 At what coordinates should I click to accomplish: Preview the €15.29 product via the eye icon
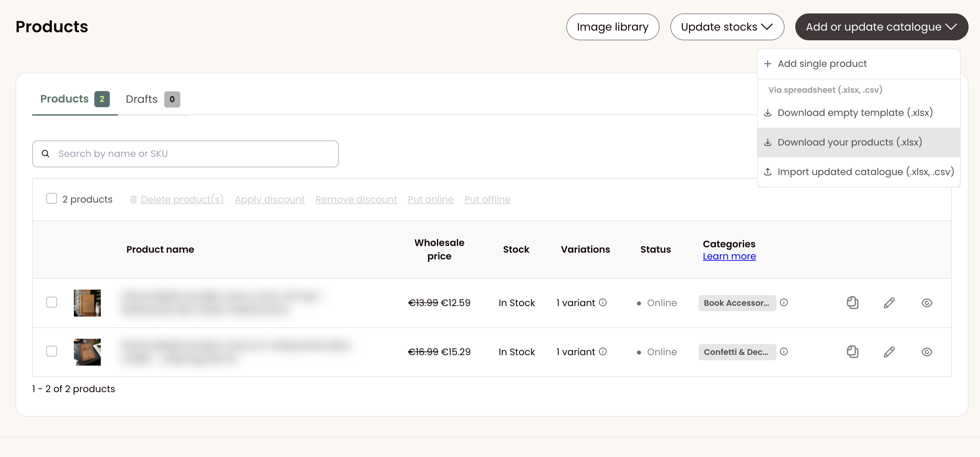(927, 352)
